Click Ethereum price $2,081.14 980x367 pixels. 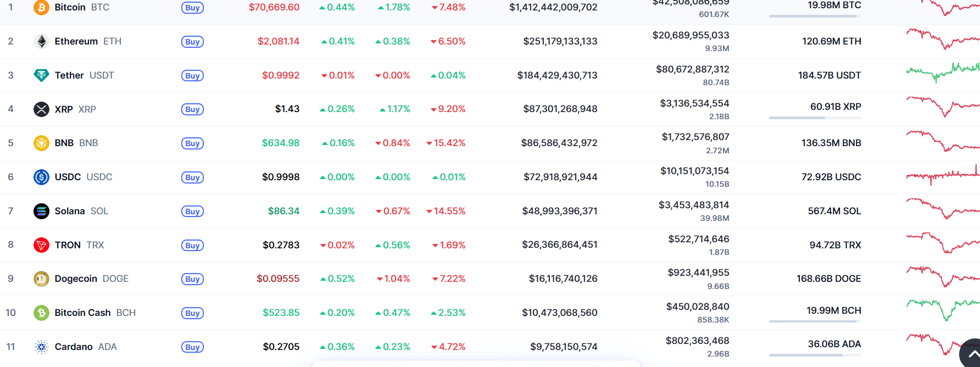(279, 41)
